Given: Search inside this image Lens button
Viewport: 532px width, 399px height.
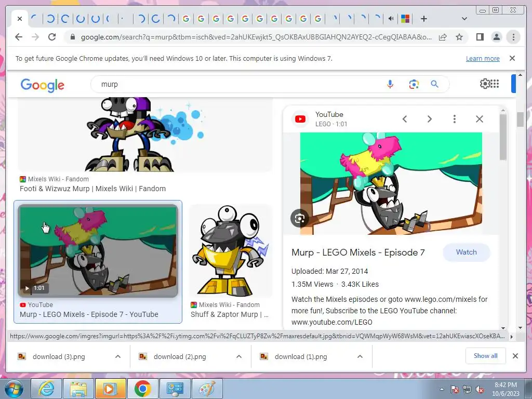Looking at the screenshot, I should pos(300,219).
